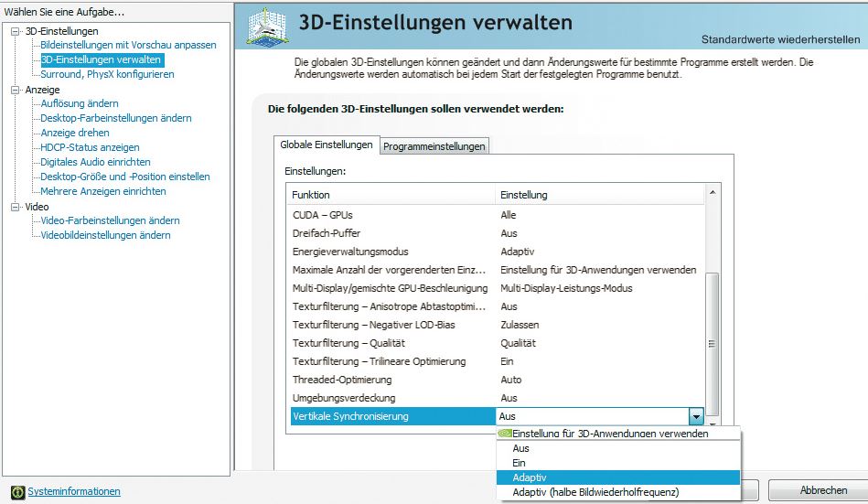Collapse the Video tree node
This screenshot has height=504, width=868.
pos(16,207)
